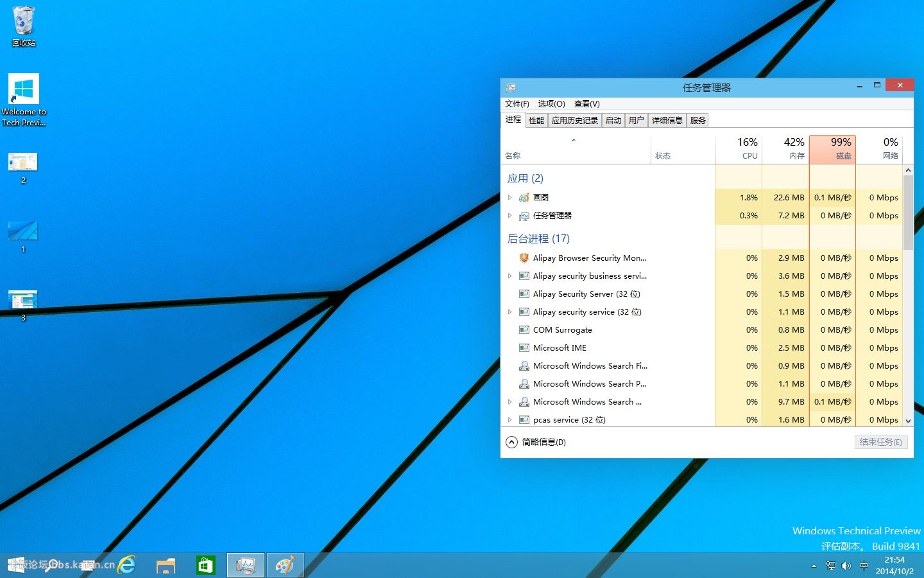This screenshot has height=578, width=924.
Task: Sort processes by the 名称 column
Action: pyautogui.click(x=576, y=150)
